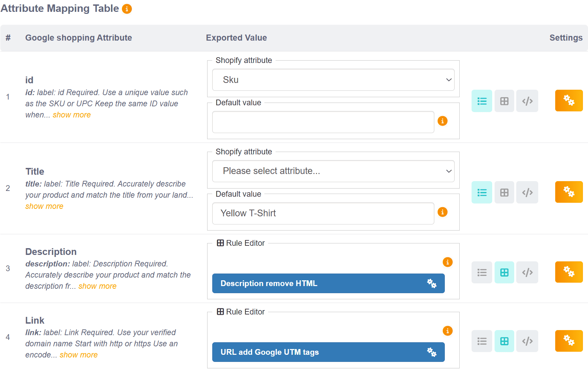Click the info icon in Link Rule Editor
This screenshot has height=369, width=588.
click(x=447, y=331)
